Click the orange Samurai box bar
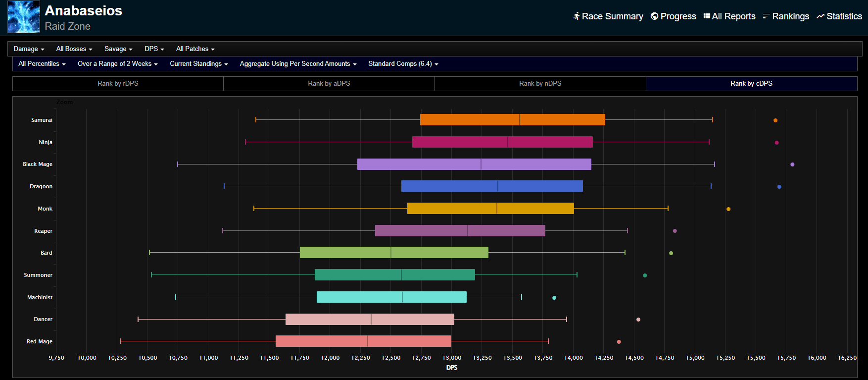The image size is (868, 380). coord(512,120)
